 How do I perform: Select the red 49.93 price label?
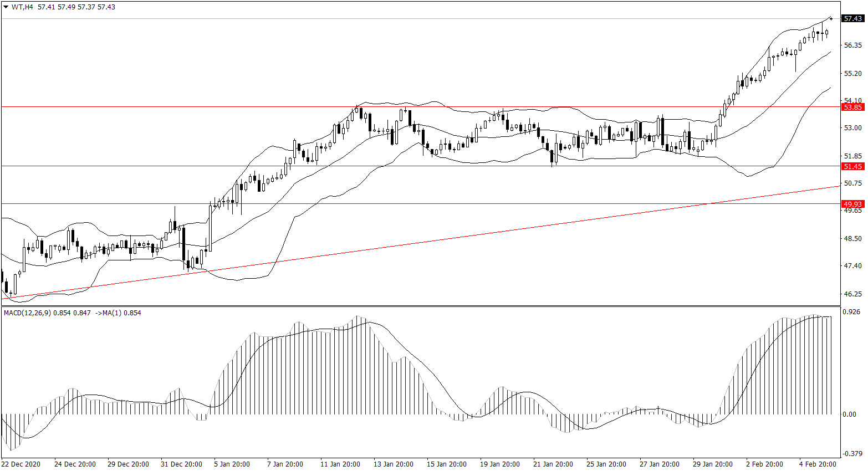[852, 204]
